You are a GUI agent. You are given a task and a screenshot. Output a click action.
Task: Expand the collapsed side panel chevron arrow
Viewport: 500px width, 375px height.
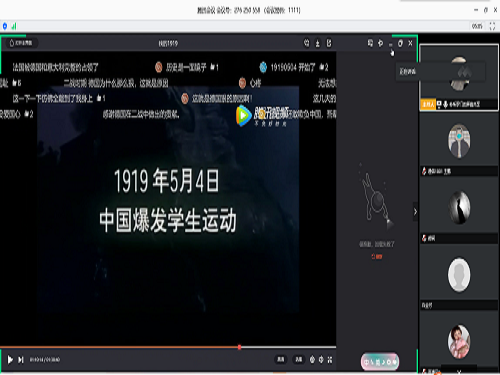pos(415,212)
